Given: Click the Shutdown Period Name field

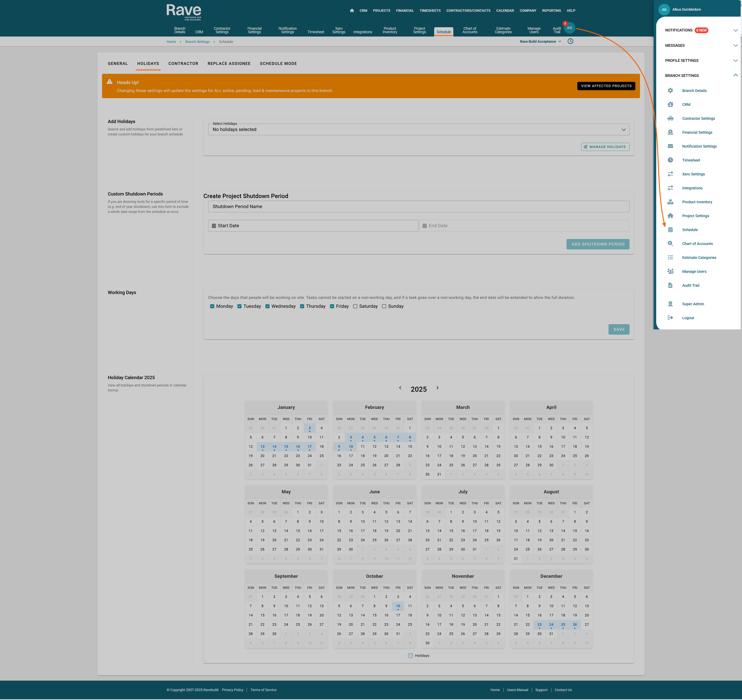Looking at the screenshot, I should (x=418, y=206).
